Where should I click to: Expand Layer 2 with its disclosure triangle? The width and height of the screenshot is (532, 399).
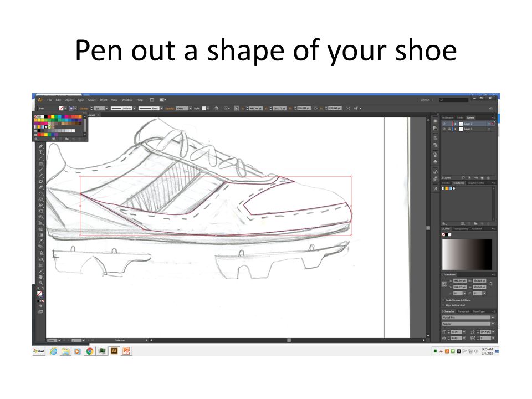tap(456, 124)
